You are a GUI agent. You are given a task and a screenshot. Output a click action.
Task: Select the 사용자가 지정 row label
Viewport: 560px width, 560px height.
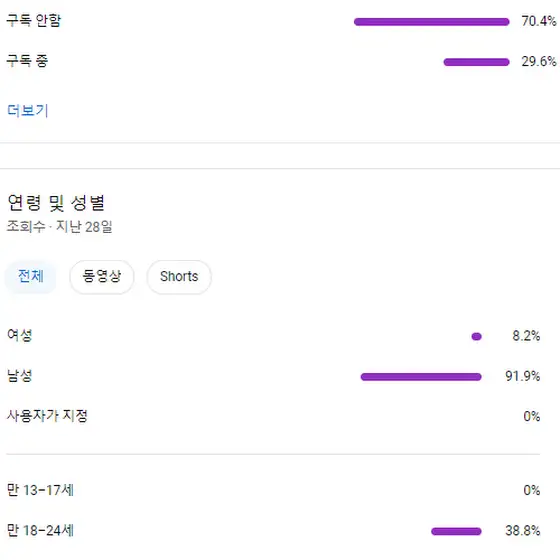click(47, 415)
